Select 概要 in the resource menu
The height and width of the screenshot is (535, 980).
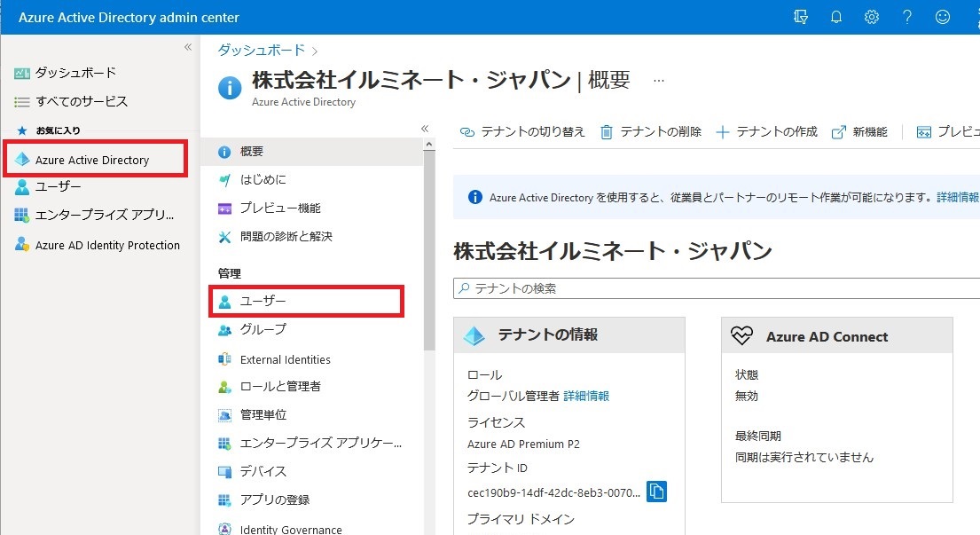312,151
